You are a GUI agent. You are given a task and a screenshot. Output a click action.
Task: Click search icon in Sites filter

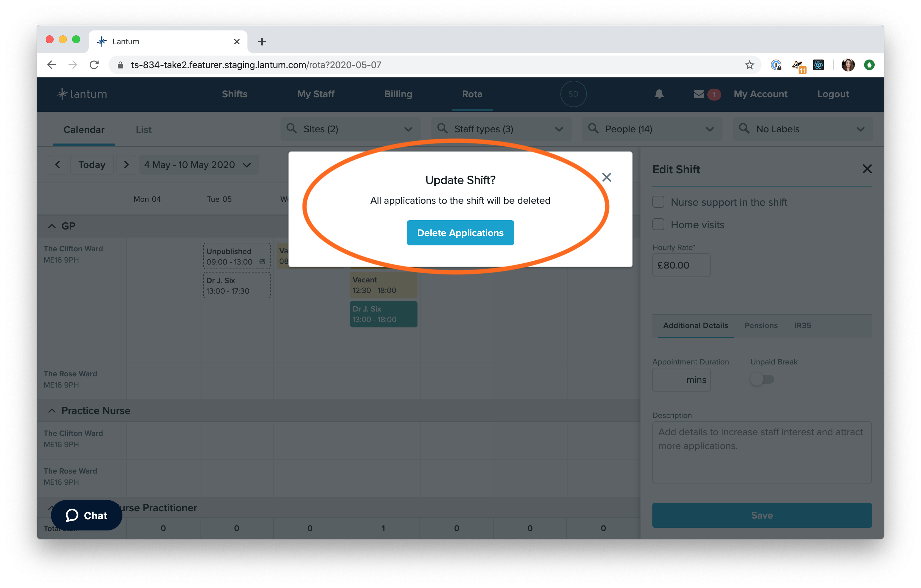pyautogui.click(x=291, y=128)
